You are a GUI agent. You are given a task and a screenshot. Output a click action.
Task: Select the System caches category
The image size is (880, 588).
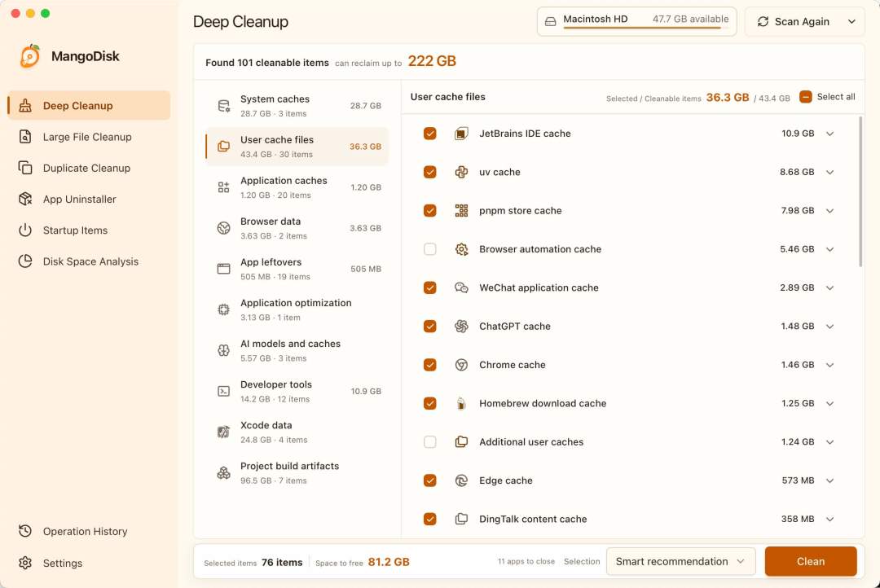[297, 106]
